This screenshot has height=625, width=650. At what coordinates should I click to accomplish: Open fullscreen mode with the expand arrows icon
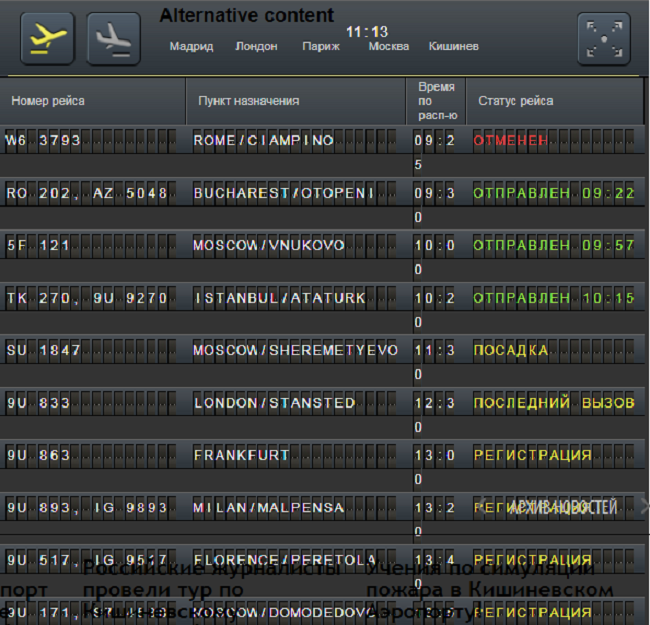pyautogui.click(x=604, y=39)
